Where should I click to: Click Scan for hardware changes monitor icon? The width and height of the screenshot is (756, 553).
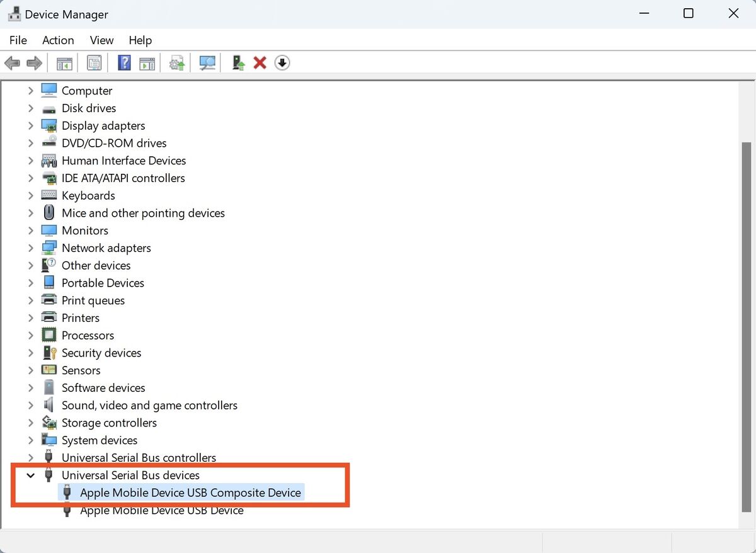(x=207, y=63)
